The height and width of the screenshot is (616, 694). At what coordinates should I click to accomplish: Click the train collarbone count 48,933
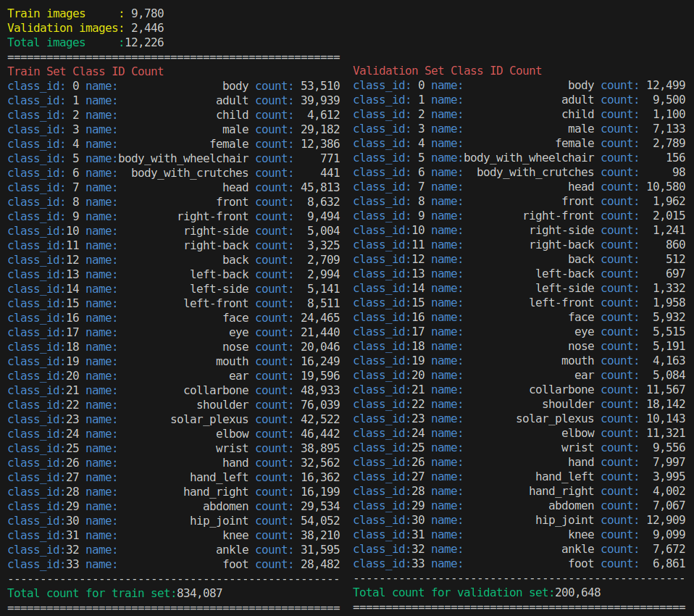point(320,391)
